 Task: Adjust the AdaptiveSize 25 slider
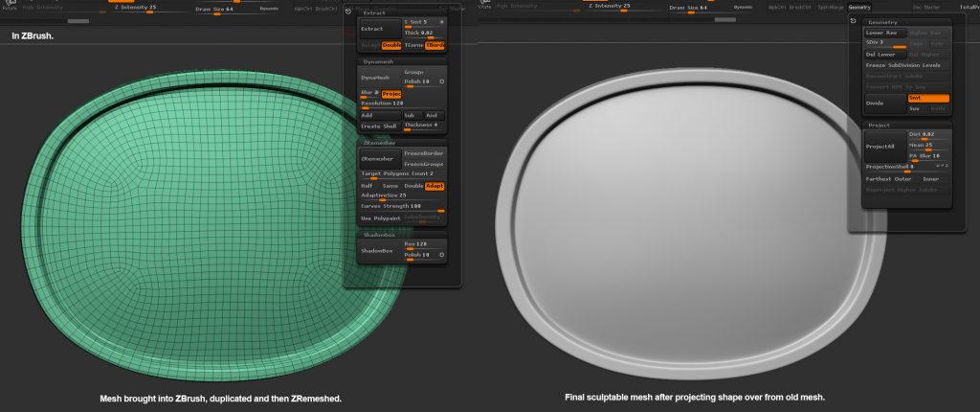(x=403, y=196)
